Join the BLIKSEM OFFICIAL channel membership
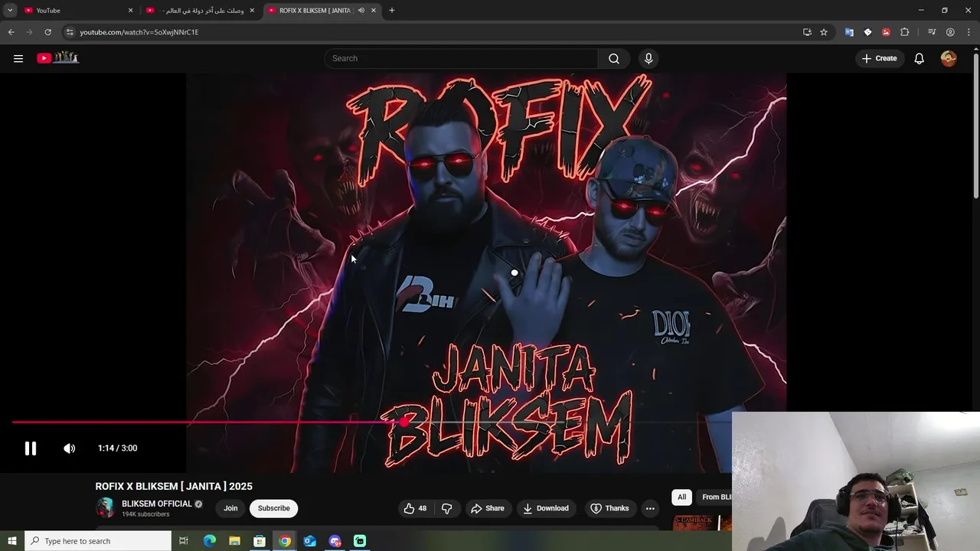The width and height of the screenshot is (980, 551). (x=230, y=508)
